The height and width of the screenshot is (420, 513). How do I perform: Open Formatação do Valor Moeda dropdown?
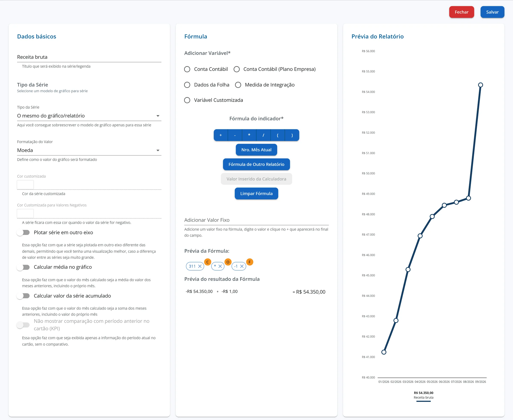pos(89,150)
